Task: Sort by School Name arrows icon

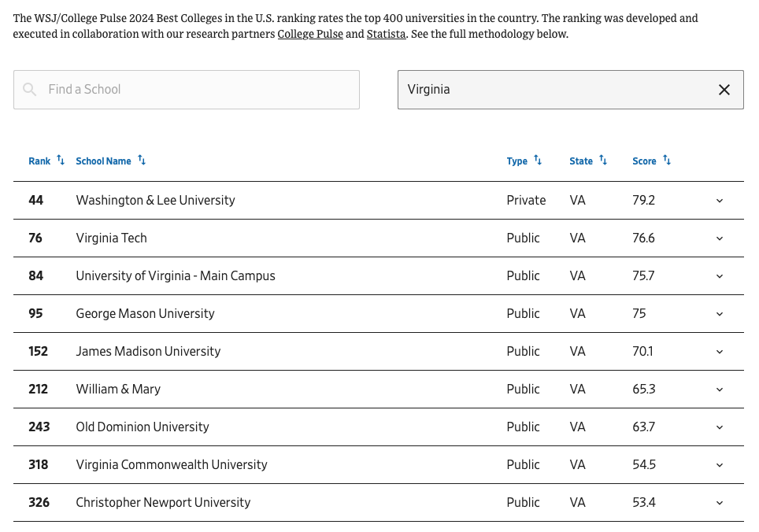Action: tap(142, 160)
